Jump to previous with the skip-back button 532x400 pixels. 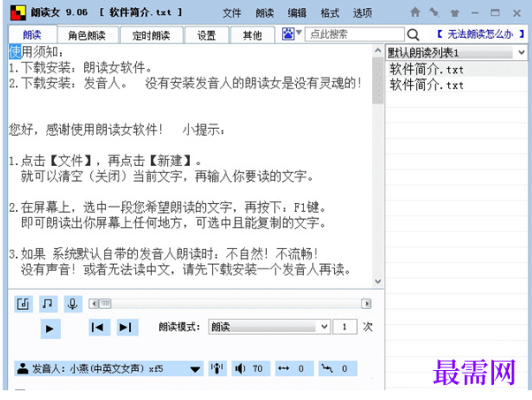[x=99, y=328]
